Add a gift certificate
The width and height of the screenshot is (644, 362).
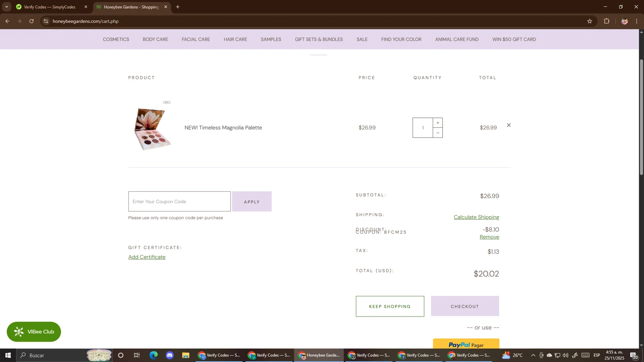coord(147,257)
